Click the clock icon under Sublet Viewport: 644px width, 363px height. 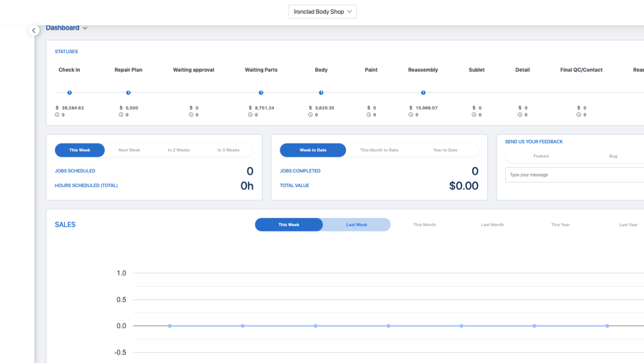coord(474,115)
